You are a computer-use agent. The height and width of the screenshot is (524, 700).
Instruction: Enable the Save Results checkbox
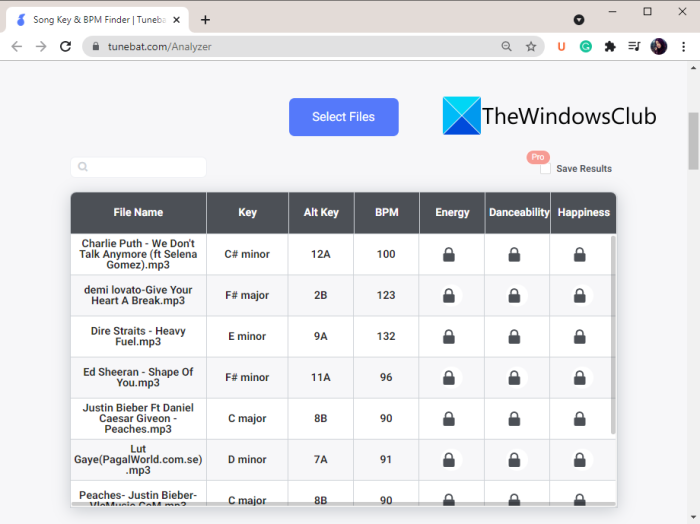[x=545, y=169]
